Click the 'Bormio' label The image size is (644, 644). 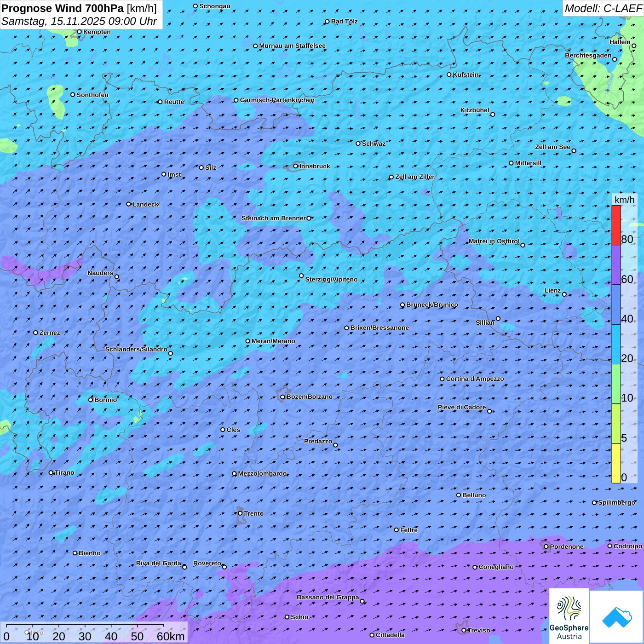pos(105,400)
